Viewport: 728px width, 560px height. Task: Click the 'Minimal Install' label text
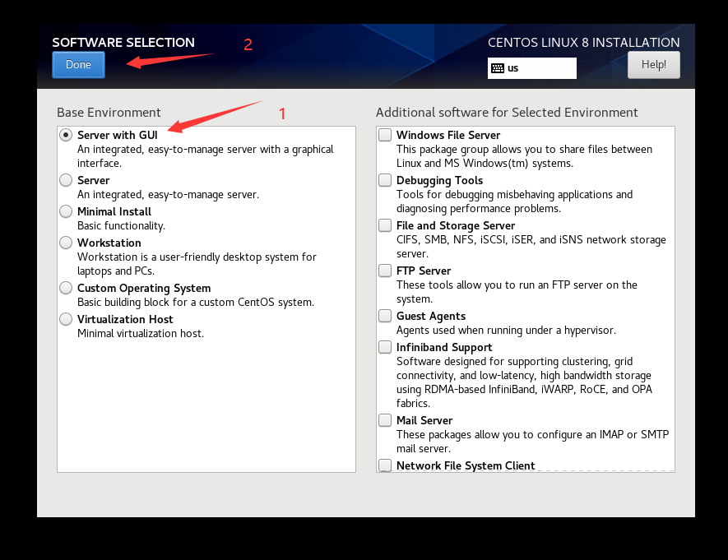tap(114, 211)
